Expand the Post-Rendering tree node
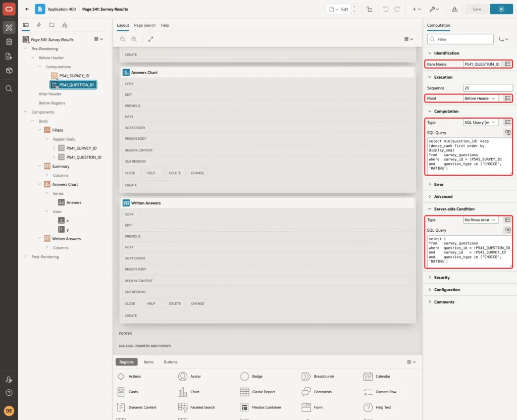This screenshot has height=420, width=517. tap(26, 256)
